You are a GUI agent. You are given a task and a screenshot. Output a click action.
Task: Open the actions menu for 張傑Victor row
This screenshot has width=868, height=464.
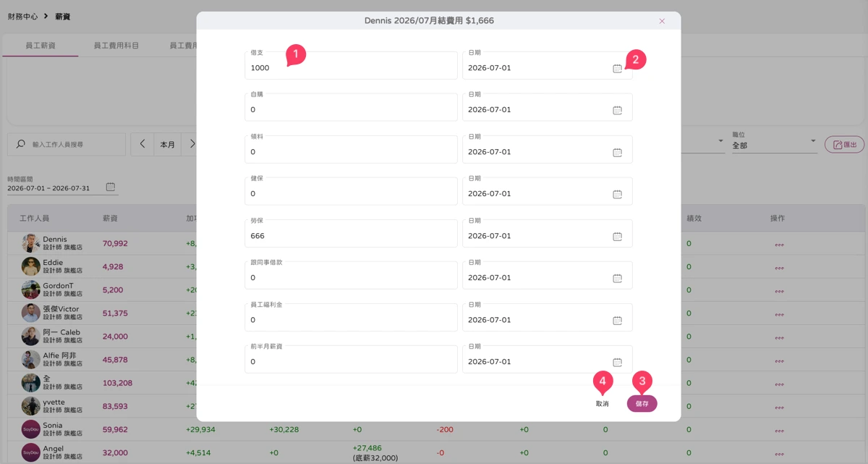coord(779,313)
